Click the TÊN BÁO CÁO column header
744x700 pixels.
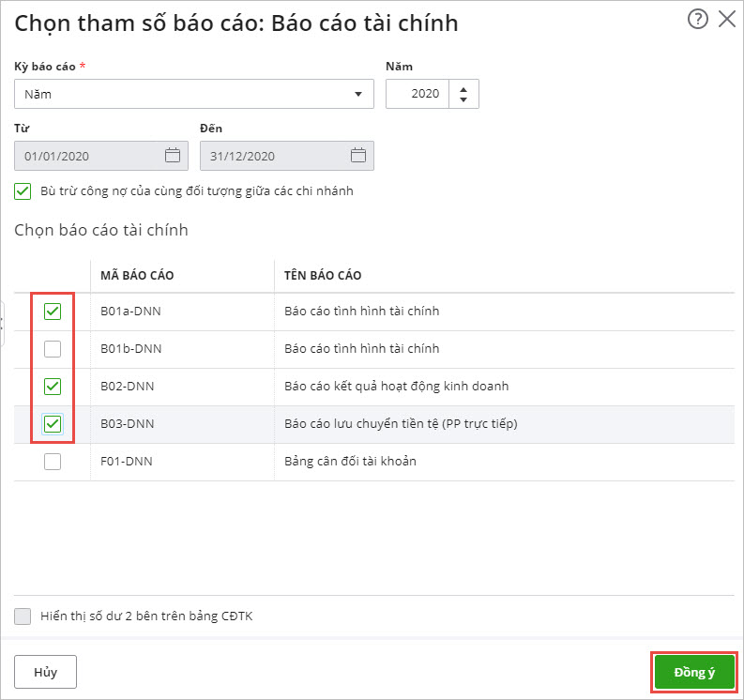[x=323, y=275]
